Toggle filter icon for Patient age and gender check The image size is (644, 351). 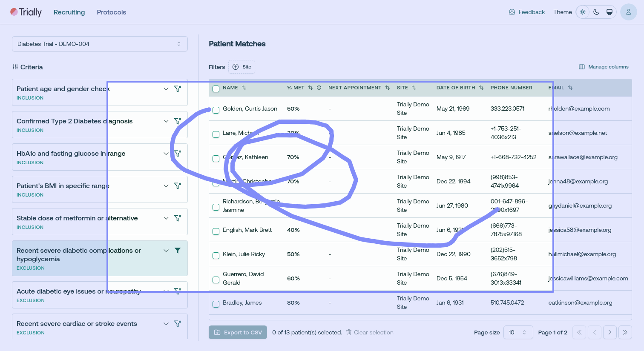(178, 89)
